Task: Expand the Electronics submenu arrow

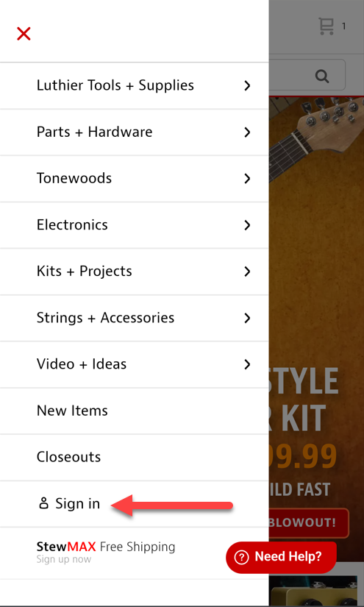Action: point(247,225)
